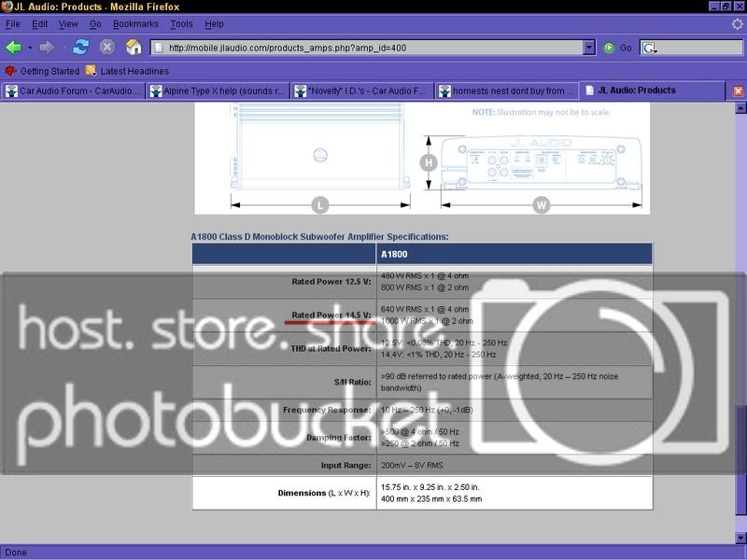Click the Stop loading icon
Screen dimensions: 747x560
pyautogui.click(x=107, y=47)
